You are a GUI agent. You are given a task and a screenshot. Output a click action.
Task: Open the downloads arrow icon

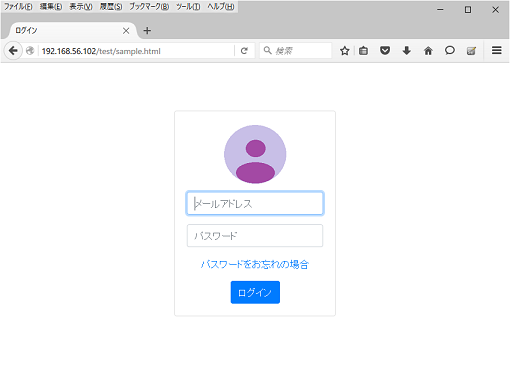[406, 51]
